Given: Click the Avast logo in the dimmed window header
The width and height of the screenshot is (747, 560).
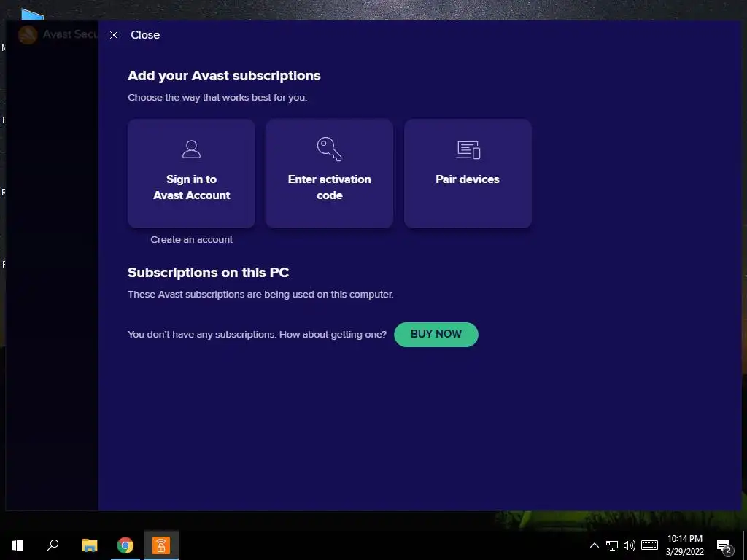Looking at the screenshot, I should click(28, 35).
